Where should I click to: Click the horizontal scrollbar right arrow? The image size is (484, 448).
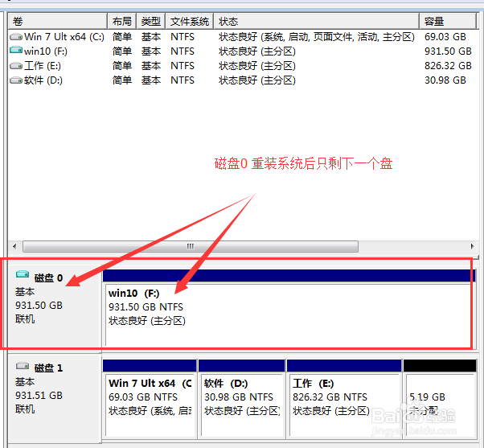click(x=472, y=246)
